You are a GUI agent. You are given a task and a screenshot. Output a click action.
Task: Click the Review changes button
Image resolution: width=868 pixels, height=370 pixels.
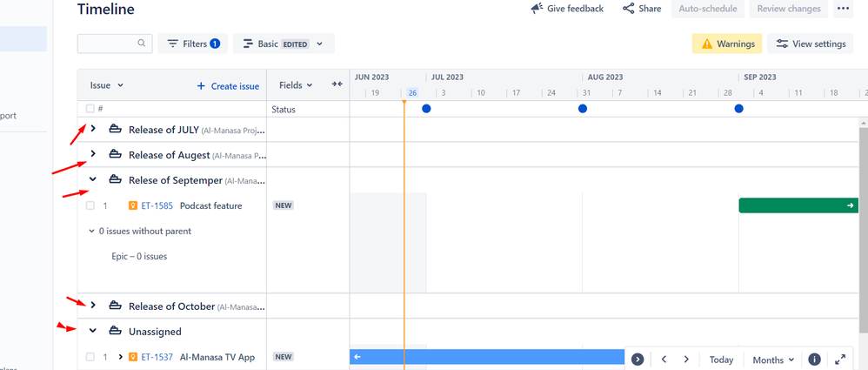click(x=789, y=9)
